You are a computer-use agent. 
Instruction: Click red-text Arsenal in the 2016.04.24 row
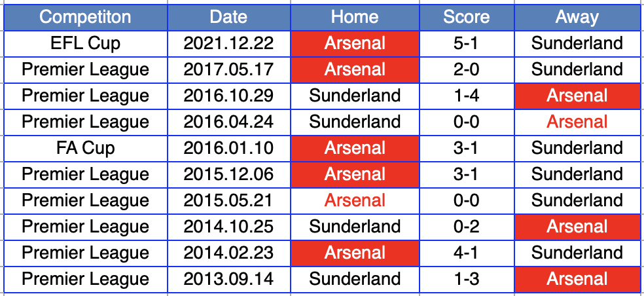(x=577, y=122)
